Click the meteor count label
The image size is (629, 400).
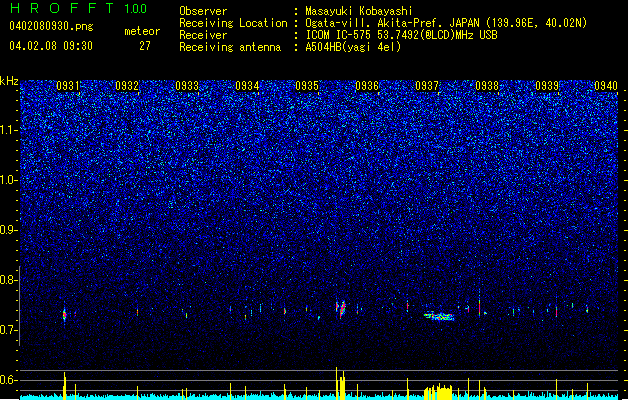(142, 31)
